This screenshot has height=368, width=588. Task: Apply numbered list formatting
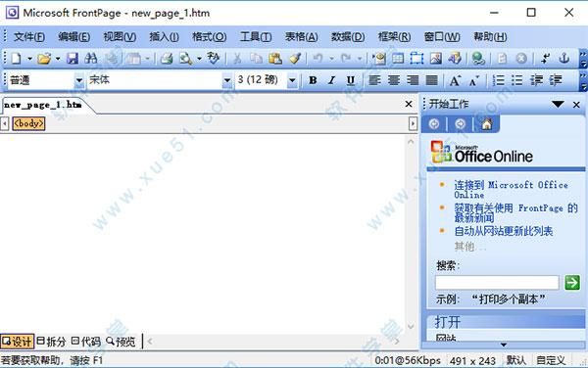(498, 80)
